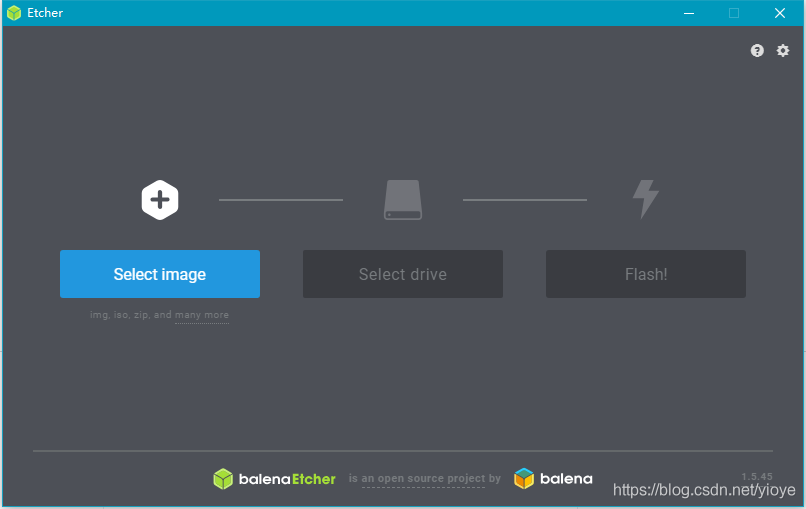Click the Select drive button

[x=402, y=274]
